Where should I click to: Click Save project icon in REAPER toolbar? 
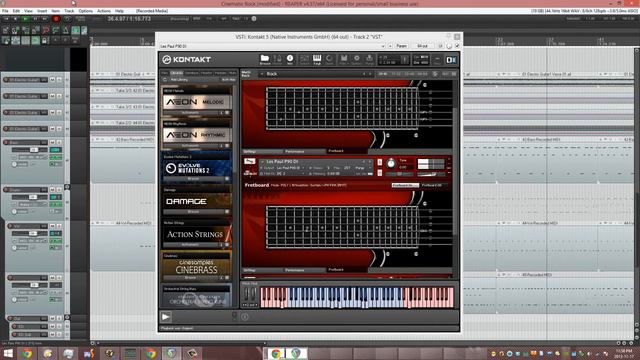point(25,30)
